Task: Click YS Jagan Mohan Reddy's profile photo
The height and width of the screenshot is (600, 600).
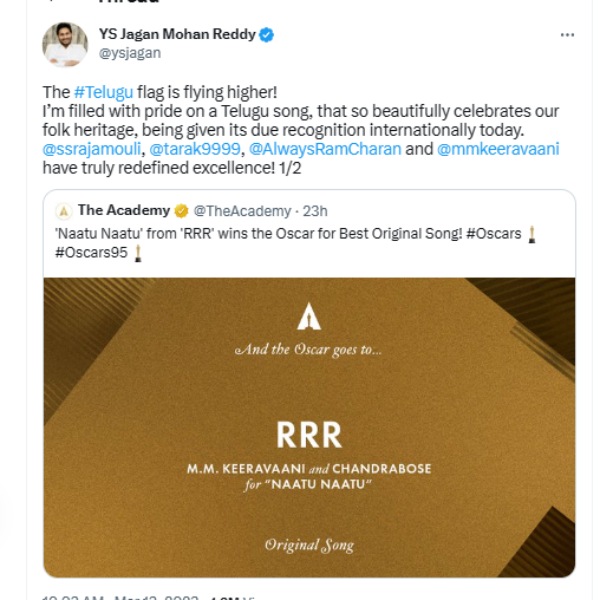Action: click(x=64, y=44)
